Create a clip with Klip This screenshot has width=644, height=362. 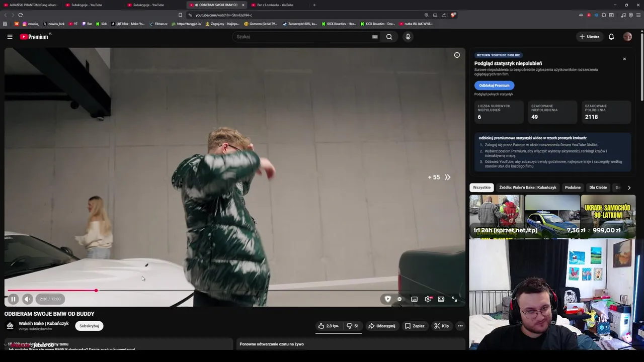point(441,326)
